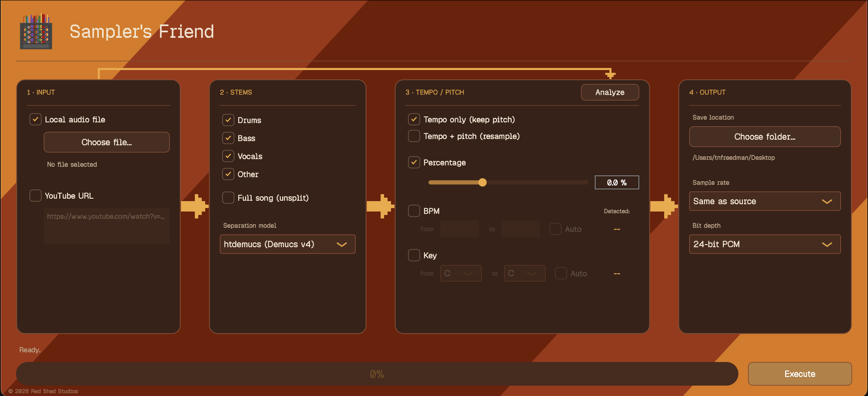
Task: Click the 4 · OUTPUT panel header
Action: coord(707,92)
